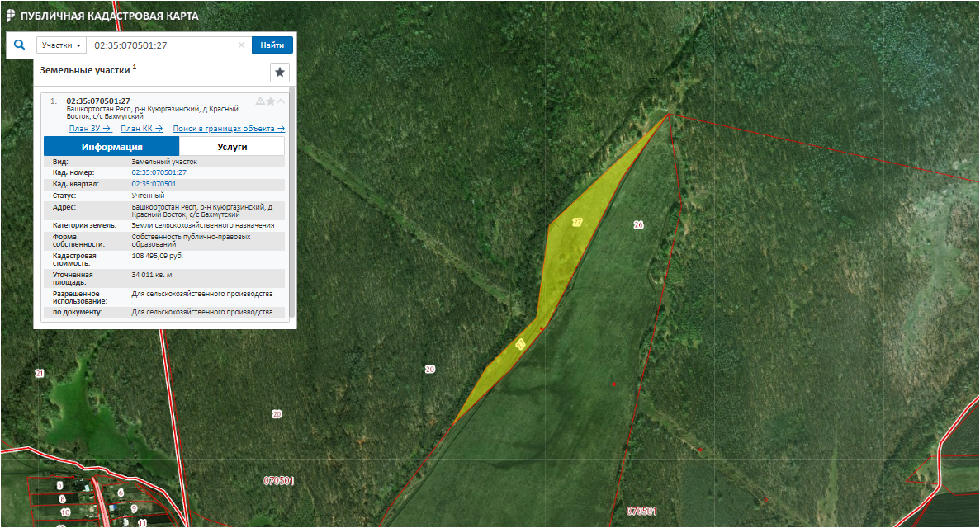Open favorites with the star button
The height and width of the screenshot is (528, 980).
[280, 73]
